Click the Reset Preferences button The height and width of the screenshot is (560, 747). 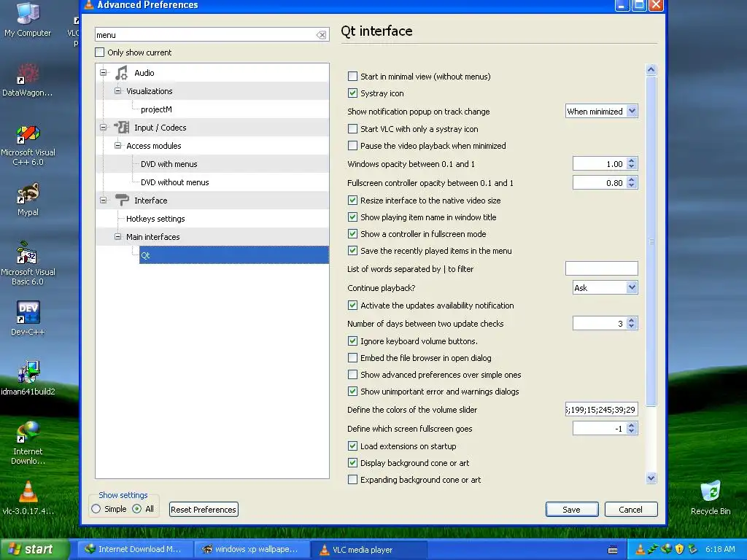(x=204, y=510)
